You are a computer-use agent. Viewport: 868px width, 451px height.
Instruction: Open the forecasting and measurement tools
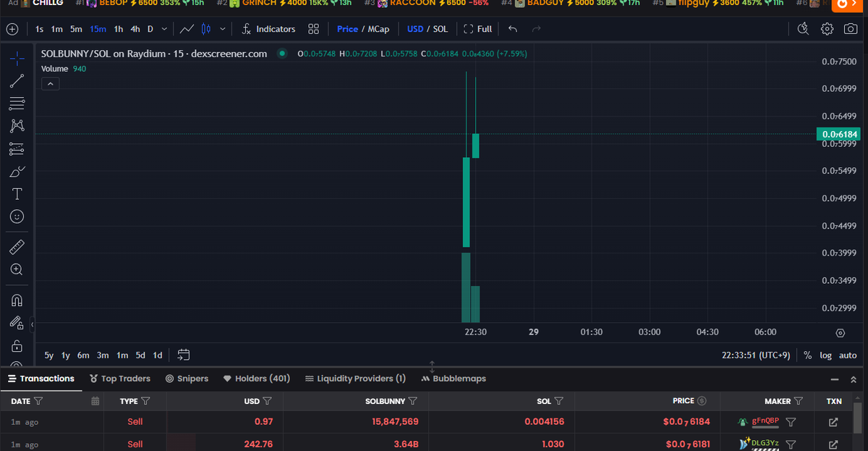[17, 149]
